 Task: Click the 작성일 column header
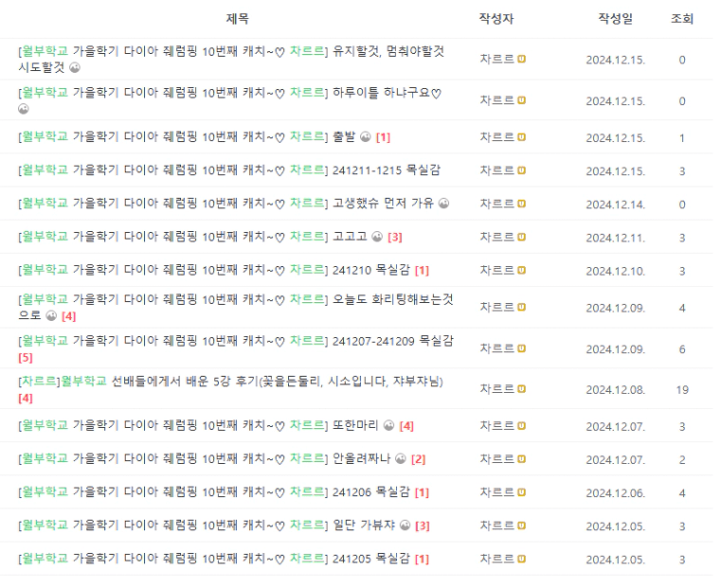coord(615,19)
